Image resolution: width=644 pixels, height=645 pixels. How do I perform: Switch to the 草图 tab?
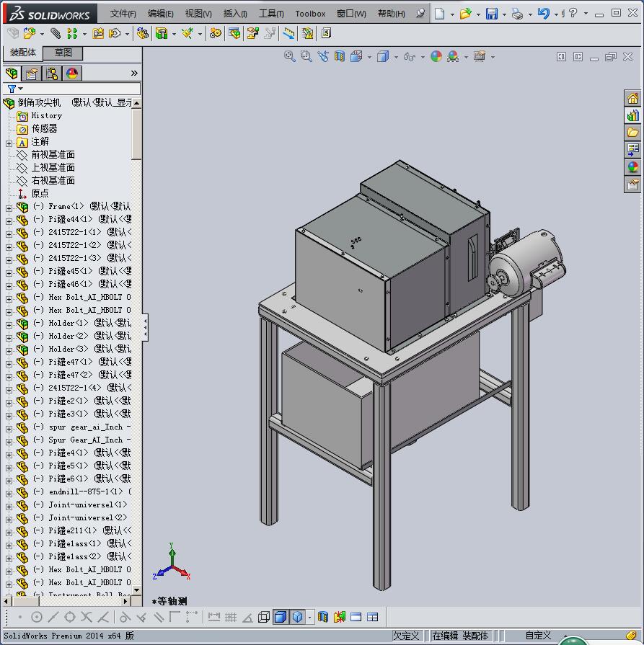click(63, 53)
